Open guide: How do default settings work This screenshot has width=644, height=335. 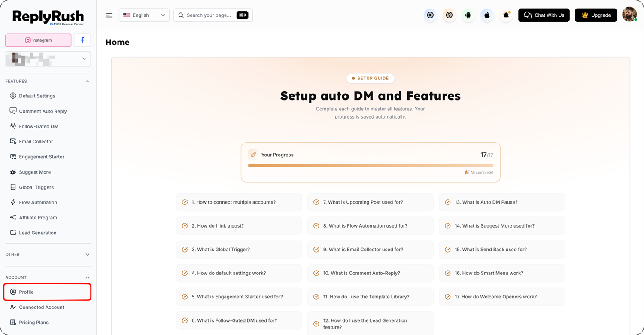pyautogui.click(x=239, y=273)
